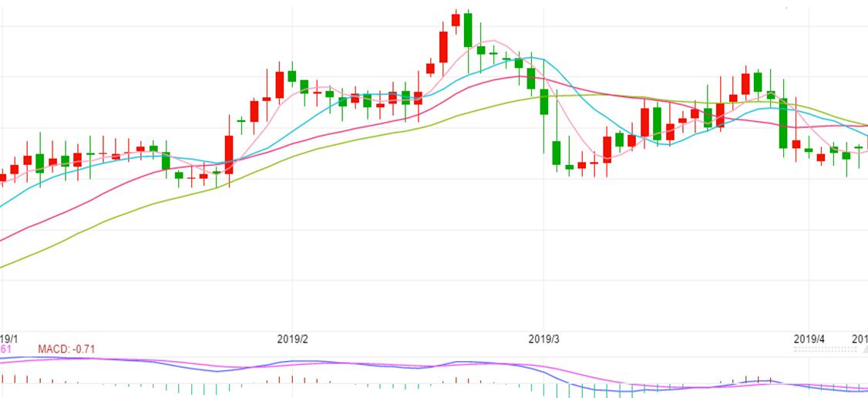This screenshot has height=398, width=868.
Task: Click the long green candle after 2019/4 gridline's left
Action: (x=783, y=123)
